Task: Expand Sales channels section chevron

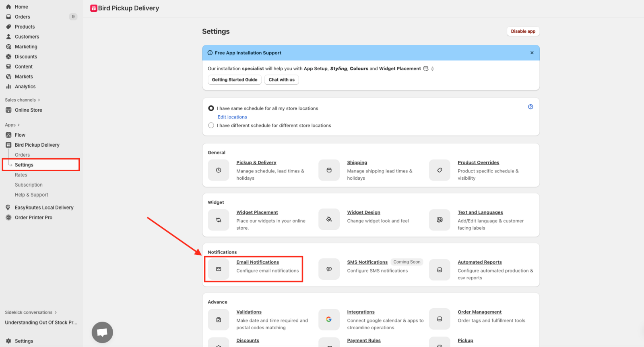Action: coord(39,100)
